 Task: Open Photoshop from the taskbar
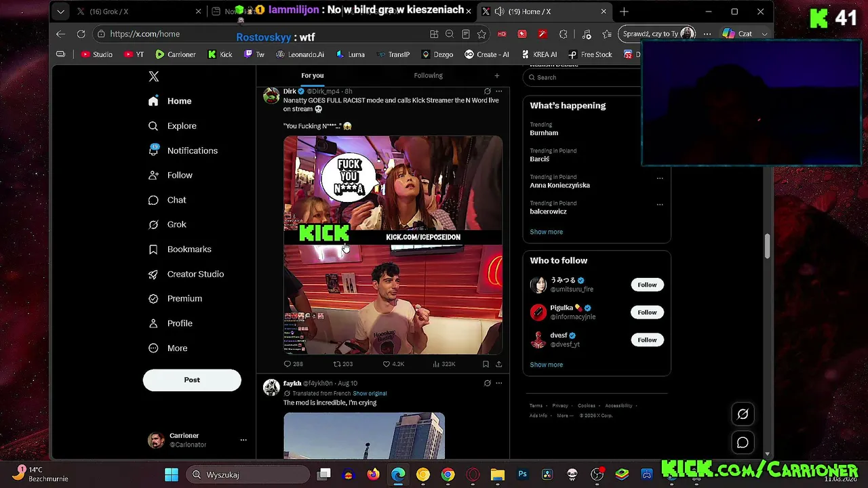(522, 474)
